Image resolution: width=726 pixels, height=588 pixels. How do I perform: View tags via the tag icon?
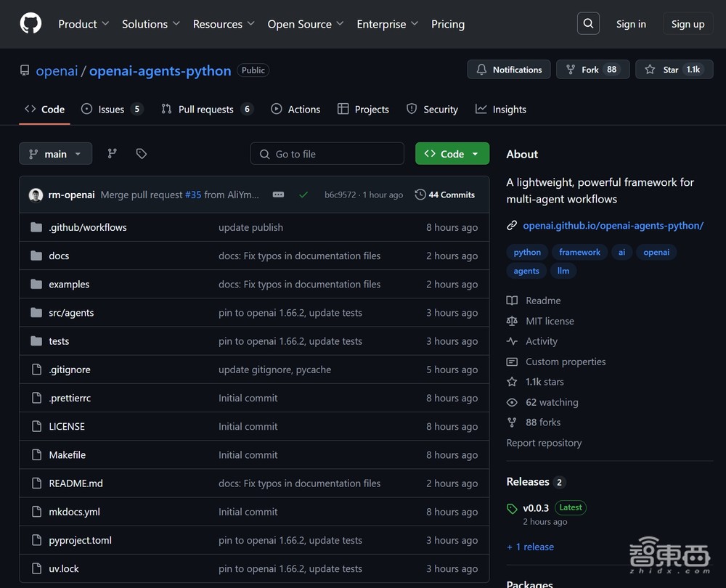tap(142, 153)
